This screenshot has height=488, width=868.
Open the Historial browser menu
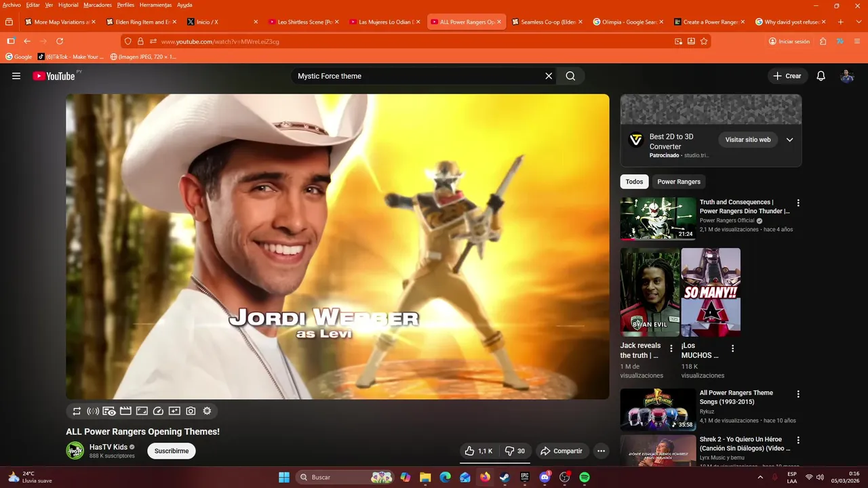coord(68,5)
